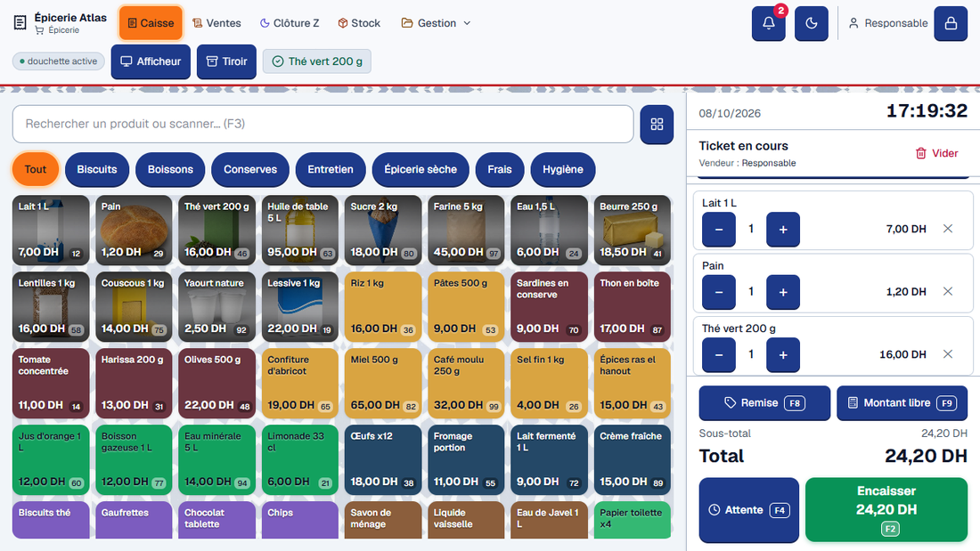Decrease Lait 1 L quantity
The width and height of the screenshot is (980, 551).
coord(719,230)
